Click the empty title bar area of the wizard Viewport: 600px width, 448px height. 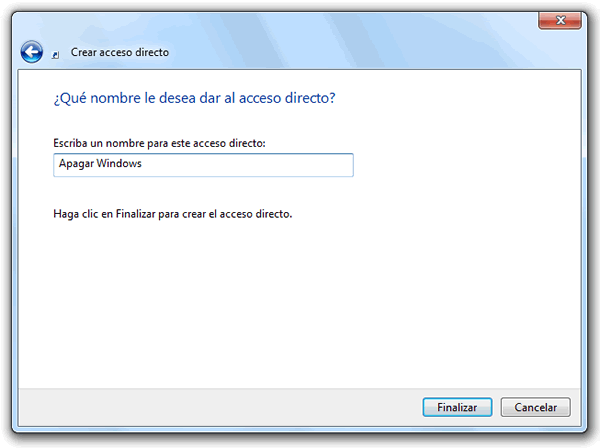[344, 38]
